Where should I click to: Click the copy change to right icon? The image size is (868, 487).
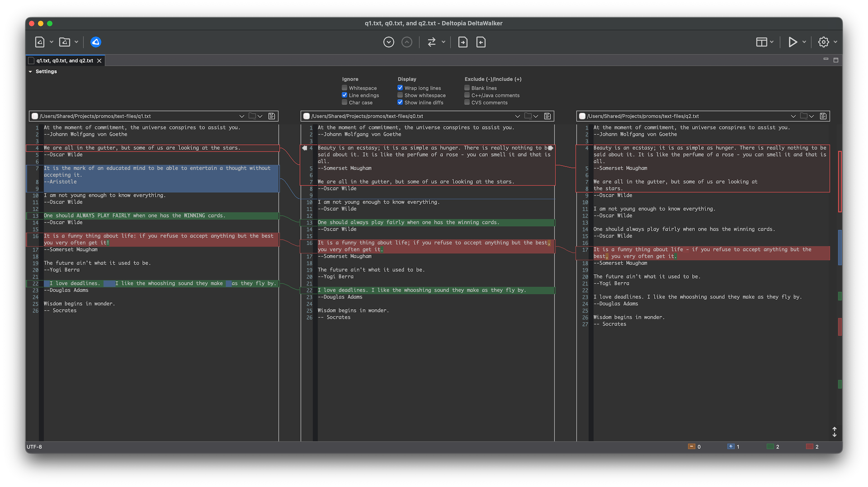pyautogui.click(x=463, y=42)
